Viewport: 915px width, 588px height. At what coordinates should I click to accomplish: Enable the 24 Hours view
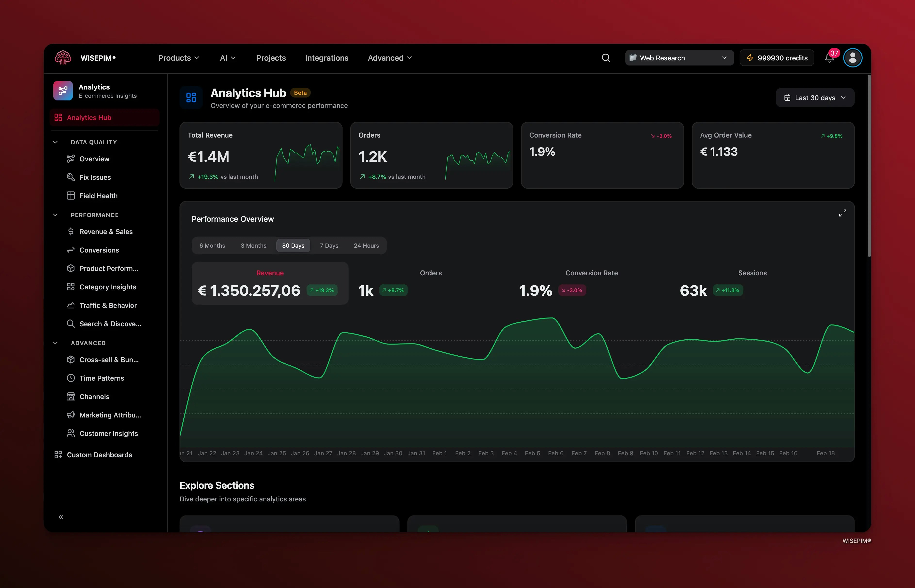366,245
